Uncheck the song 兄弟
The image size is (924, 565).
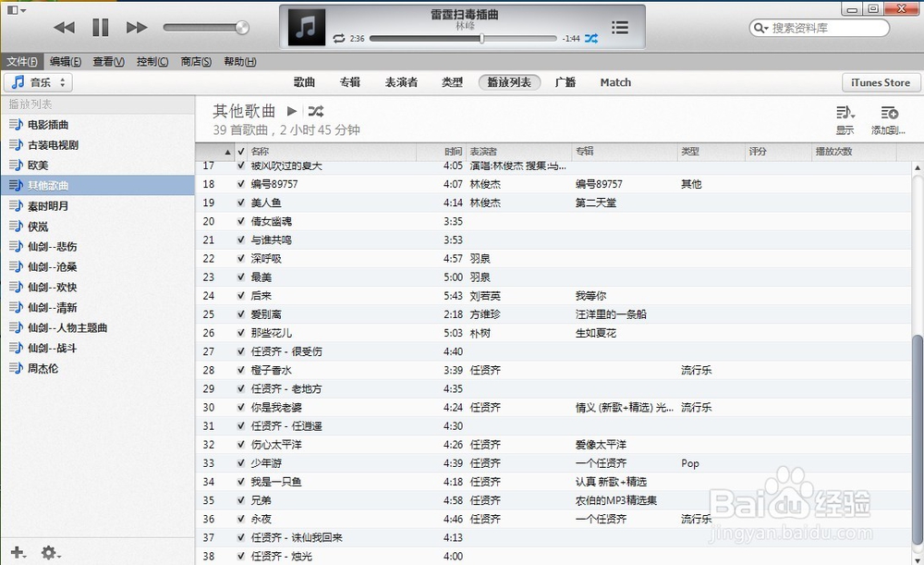click(x=240, y=500)
